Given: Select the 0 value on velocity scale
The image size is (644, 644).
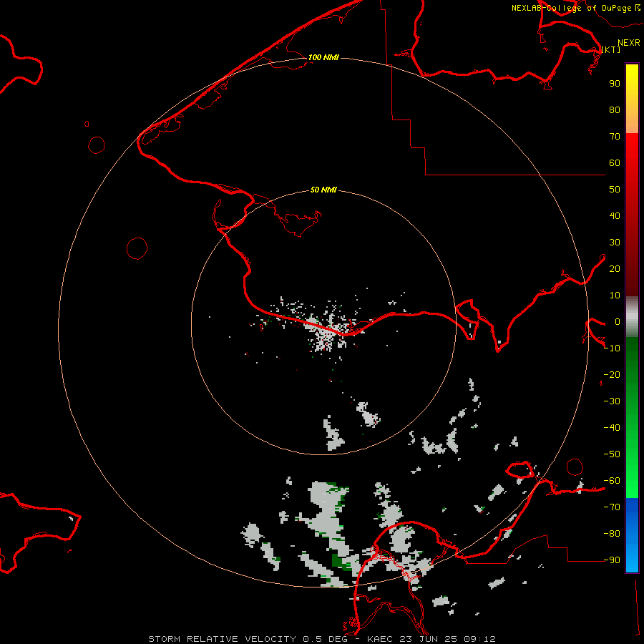Looking at the screenshot, I should [618, 321].
